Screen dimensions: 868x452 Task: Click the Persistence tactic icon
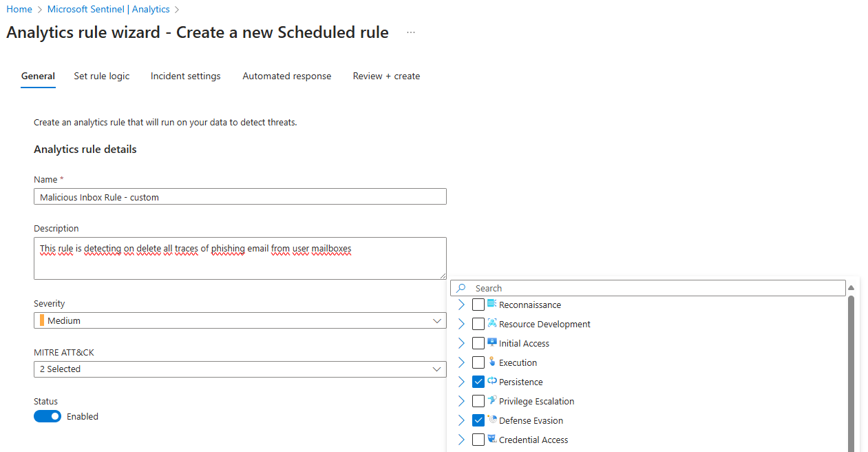tap(491, 381)
